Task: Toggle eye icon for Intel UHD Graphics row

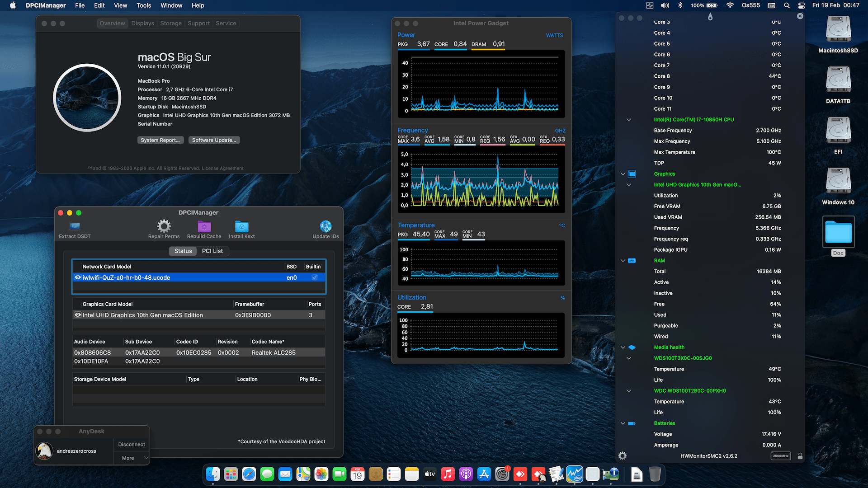Action: click(78, 315)
